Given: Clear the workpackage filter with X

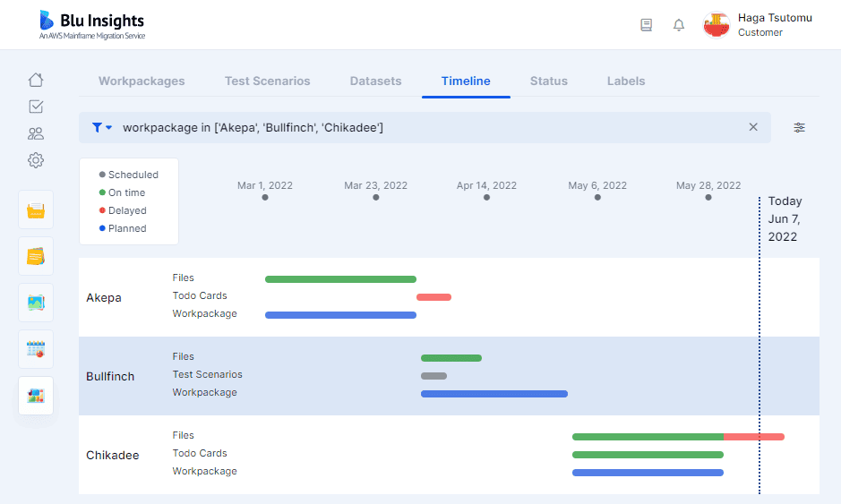Looking at the screenshot, I should point(753,127).
